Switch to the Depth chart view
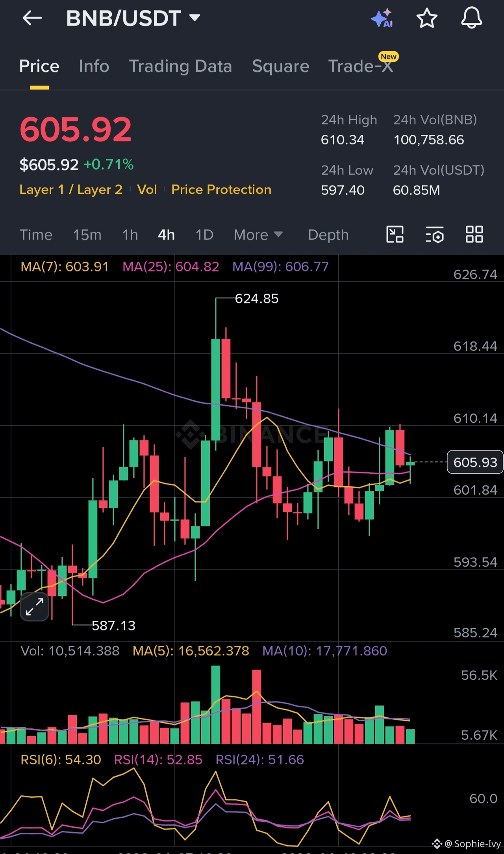This screenshot has width=504, height=854. pos(328,235)
